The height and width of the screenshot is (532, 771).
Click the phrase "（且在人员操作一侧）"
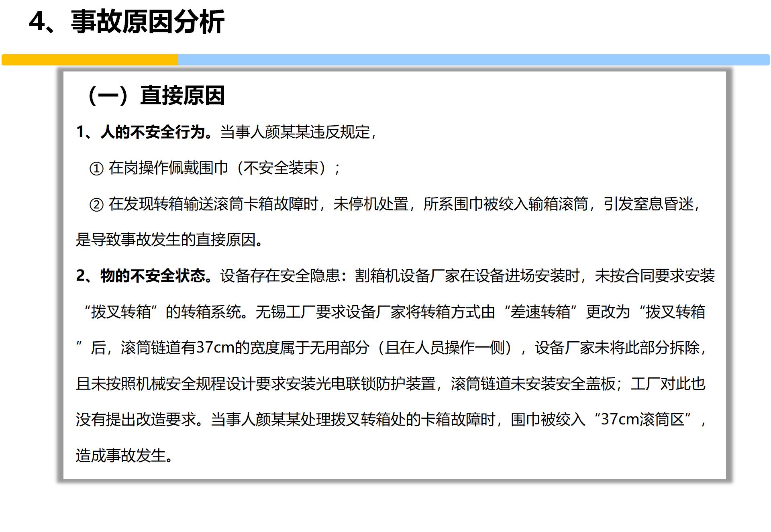click(445, 348)
